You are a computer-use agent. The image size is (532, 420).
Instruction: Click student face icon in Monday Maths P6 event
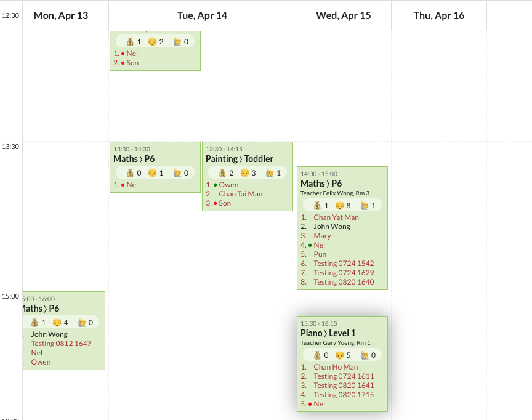tap(57, 322)
